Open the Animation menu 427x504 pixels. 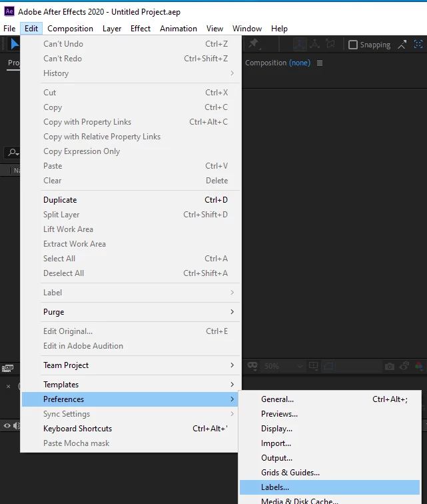[179, 29]
